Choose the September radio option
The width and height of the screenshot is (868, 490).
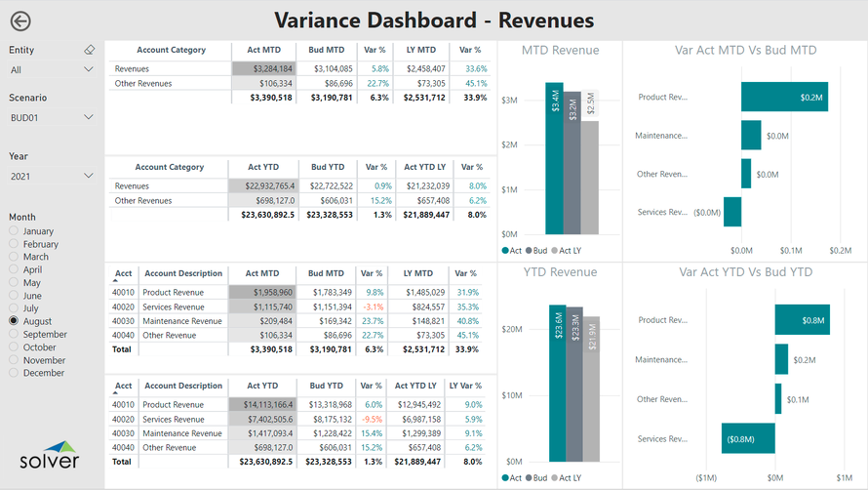(15, 334)
